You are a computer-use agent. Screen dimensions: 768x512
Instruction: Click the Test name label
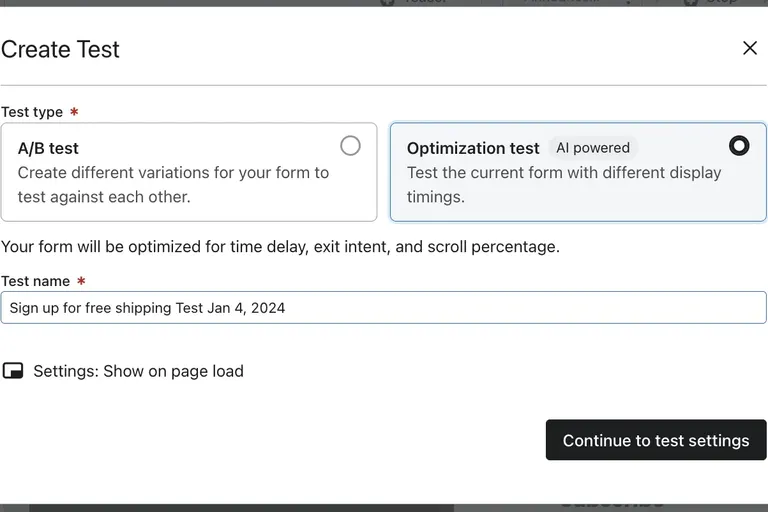35,281
